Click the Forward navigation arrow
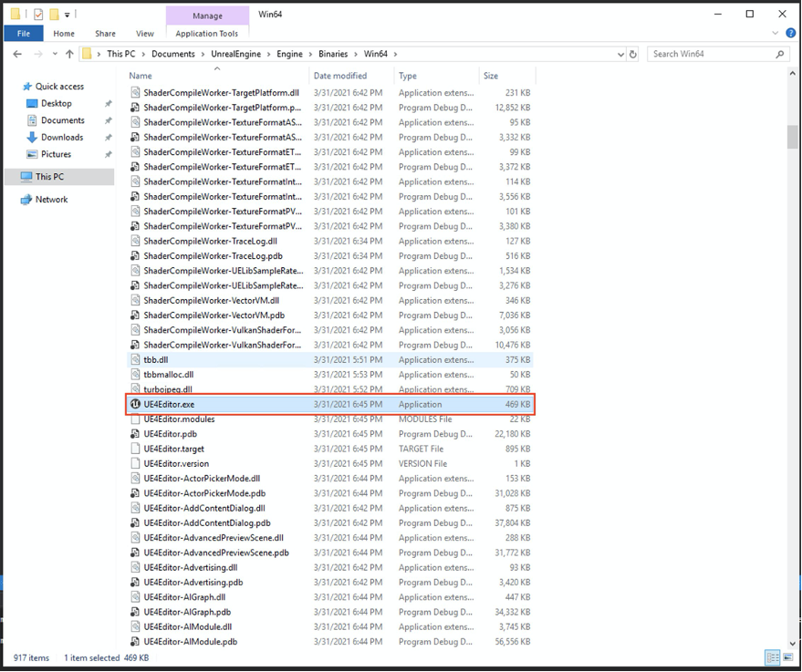 coord(37,54)
